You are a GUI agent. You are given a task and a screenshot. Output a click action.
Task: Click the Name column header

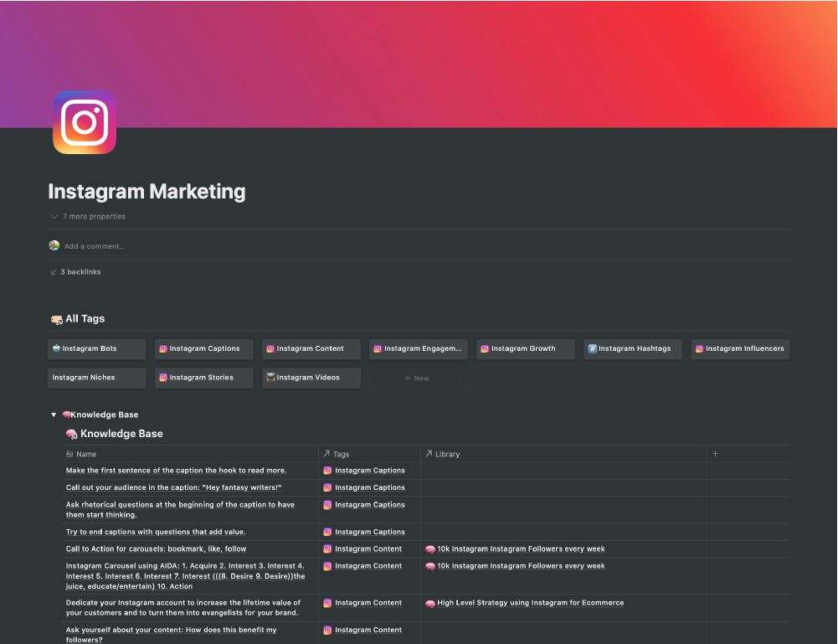point(190,454)
